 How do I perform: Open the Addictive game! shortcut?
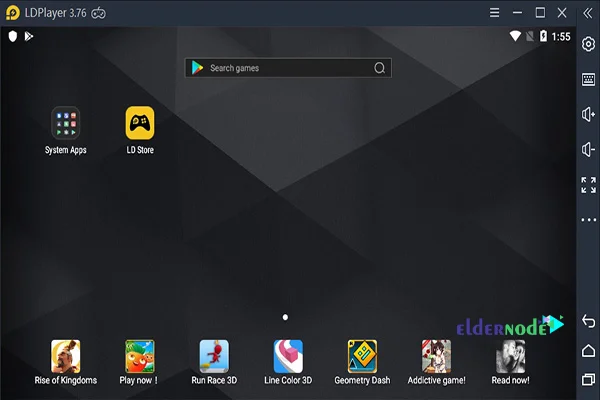point(436,356)
